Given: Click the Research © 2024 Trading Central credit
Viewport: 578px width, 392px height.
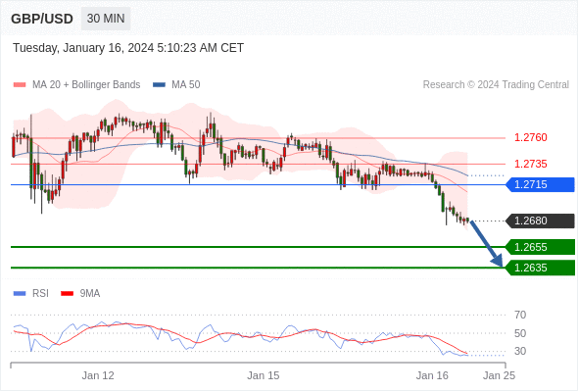Looking at the screenshot, I should 496,85.
